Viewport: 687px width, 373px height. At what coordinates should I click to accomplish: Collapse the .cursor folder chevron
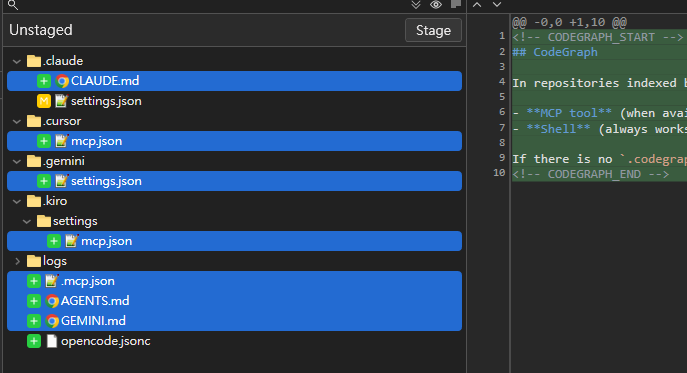pos(17,121)
